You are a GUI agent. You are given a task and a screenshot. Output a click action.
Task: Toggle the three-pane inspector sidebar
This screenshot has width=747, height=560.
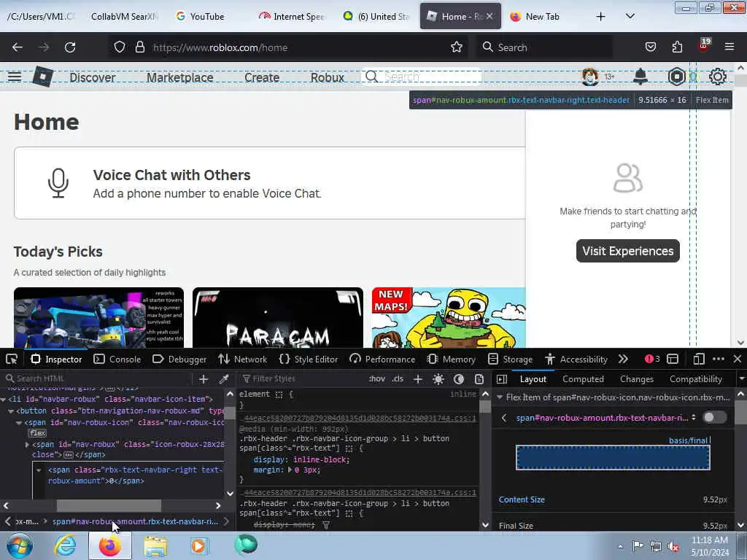click(x=502, y=379)
